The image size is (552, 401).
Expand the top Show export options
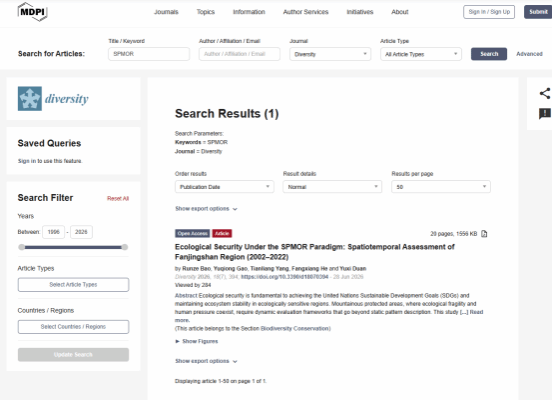(206, 209)
